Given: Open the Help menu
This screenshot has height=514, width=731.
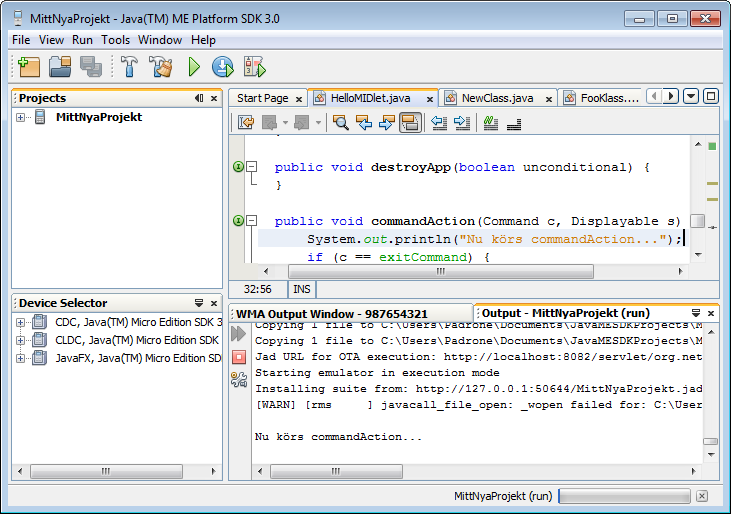Looking at the screenshot, I should click(203, 40).
